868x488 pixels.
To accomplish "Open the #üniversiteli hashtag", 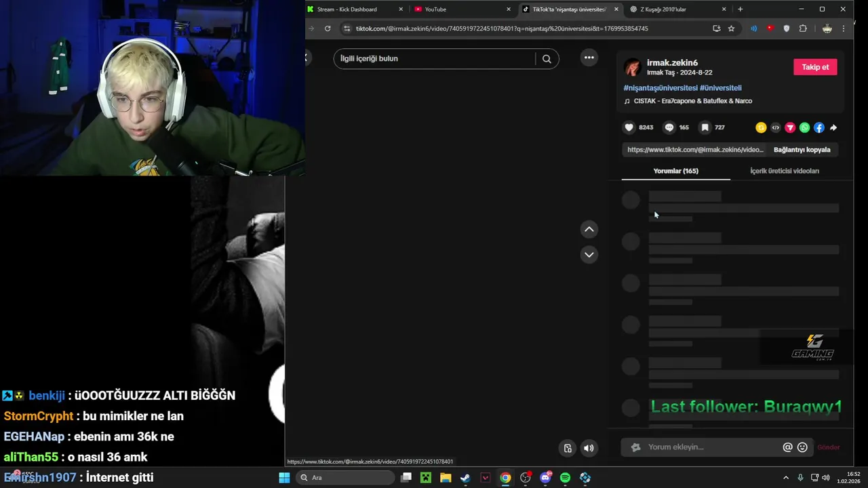I will tap(721, 88).
